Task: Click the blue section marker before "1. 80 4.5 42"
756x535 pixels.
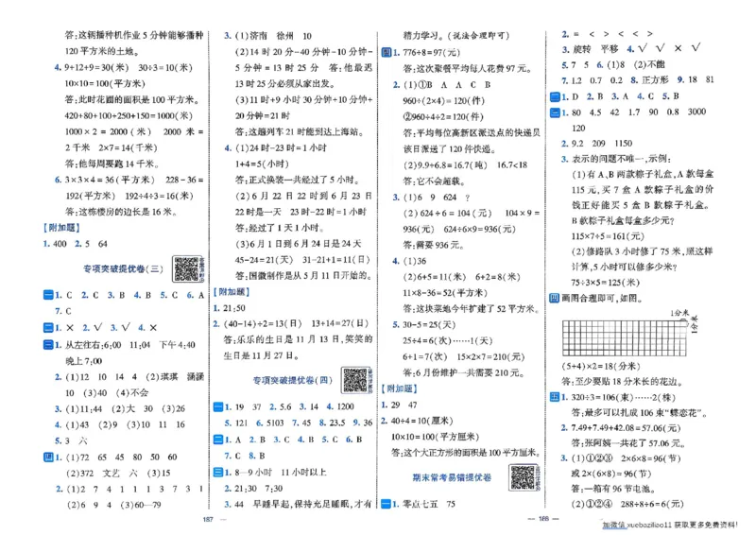Action: click(555, 112)
